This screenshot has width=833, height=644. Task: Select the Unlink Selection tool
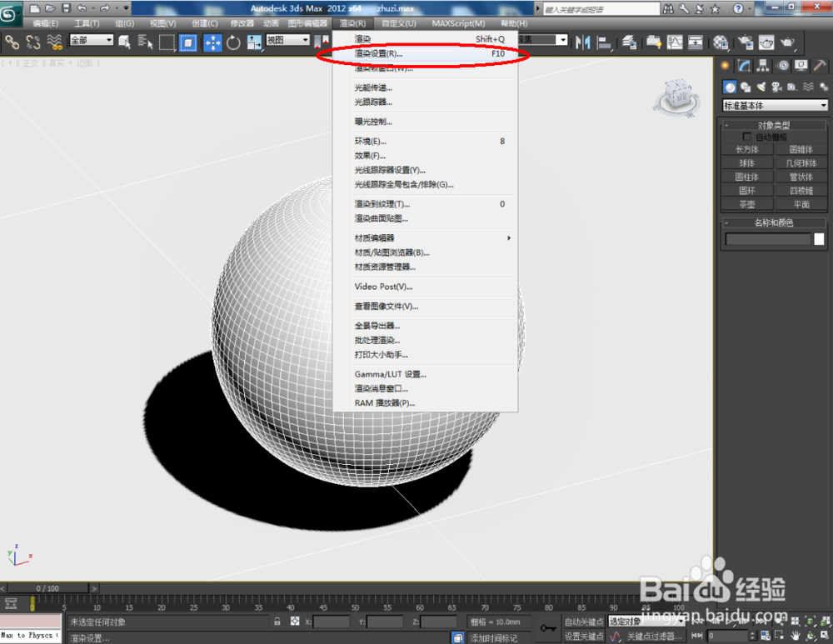point(33,42)
